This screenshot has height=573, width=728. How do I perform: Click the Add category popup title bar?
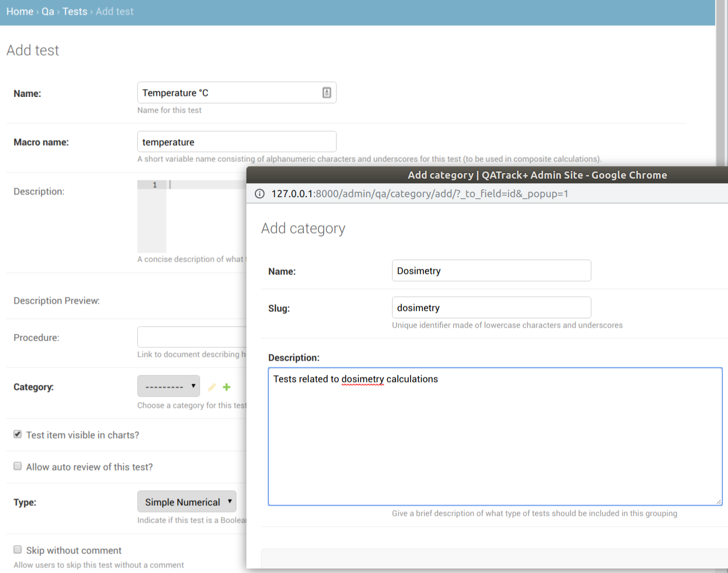coord(487,175)
